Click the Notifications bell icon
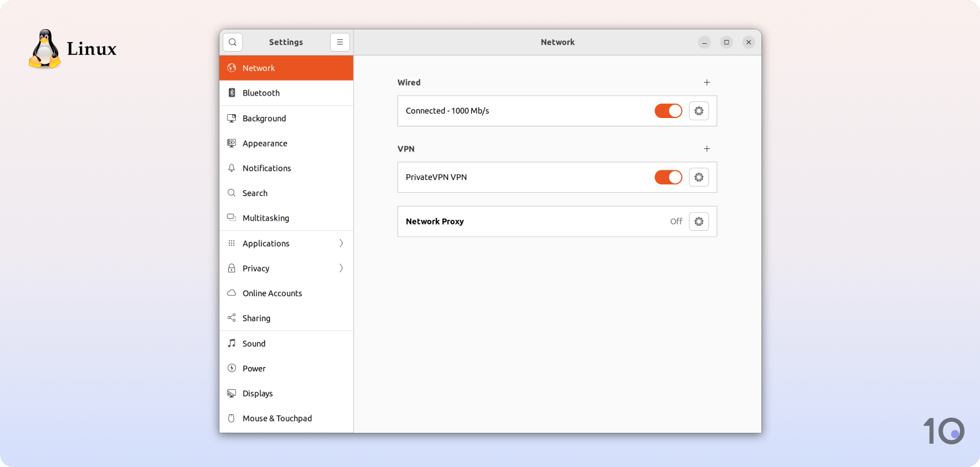Screen dimensions: 980x467 pyautogui.click(x=231, y=168)
